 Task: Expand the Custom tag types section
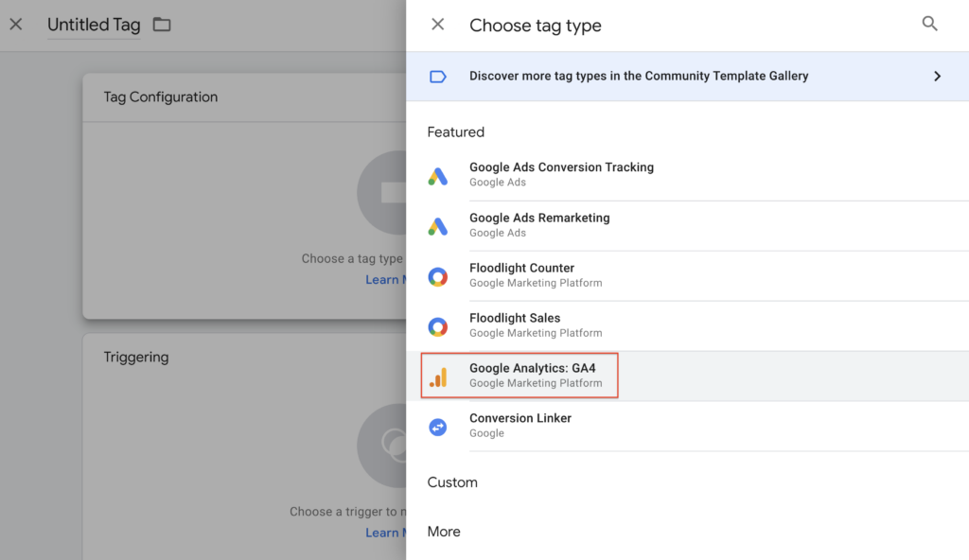[452, 482]
